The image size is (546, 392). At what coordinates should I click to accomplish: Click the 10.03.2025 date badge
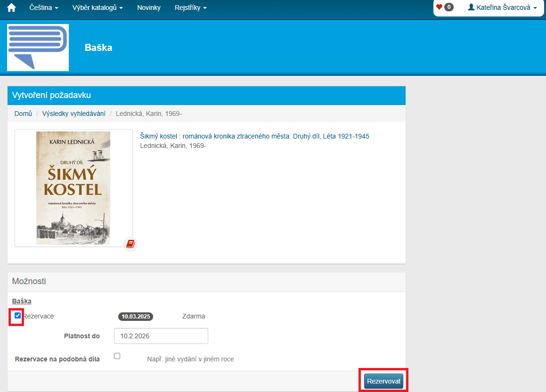pyautogui.click(x=136, y=317)
